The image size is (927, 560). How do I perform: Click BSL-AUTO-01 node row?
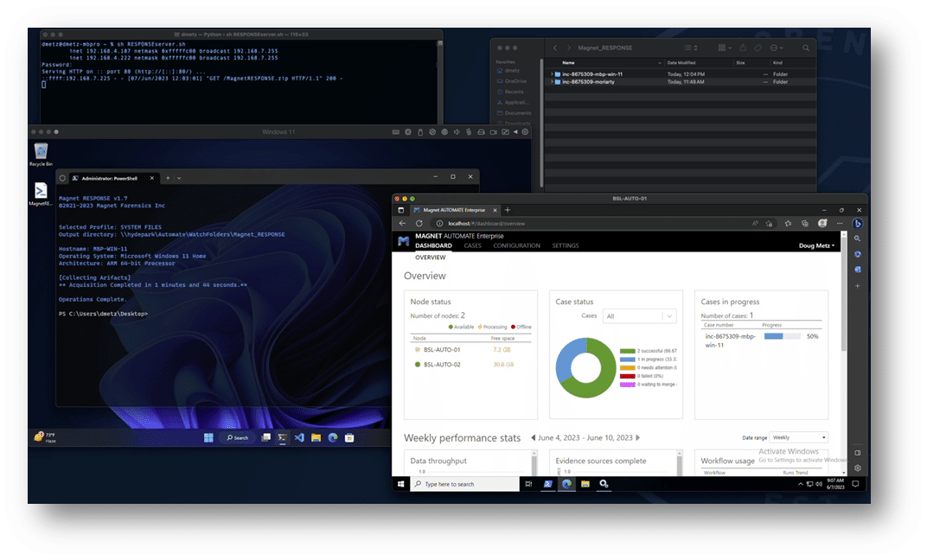point(470,350)
